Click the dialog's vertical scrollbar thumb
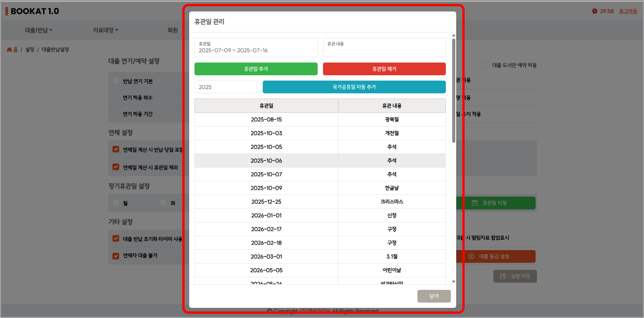 coord(453,90)
